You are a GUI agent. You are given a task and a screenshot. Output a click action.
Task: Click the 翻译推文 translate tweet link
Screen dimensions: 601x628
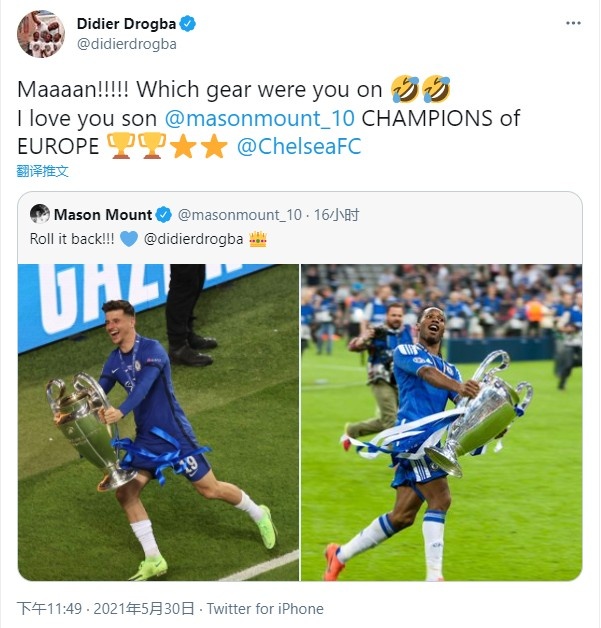pyautogui.click(x=43, y=171)
